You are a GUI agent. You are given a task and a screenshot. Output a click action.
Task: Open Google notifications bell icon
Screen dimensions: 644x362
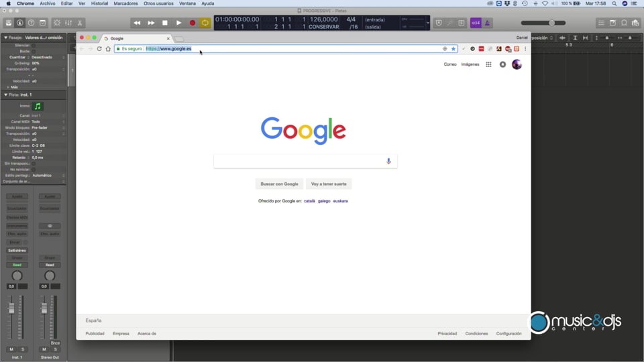[502, 64]
